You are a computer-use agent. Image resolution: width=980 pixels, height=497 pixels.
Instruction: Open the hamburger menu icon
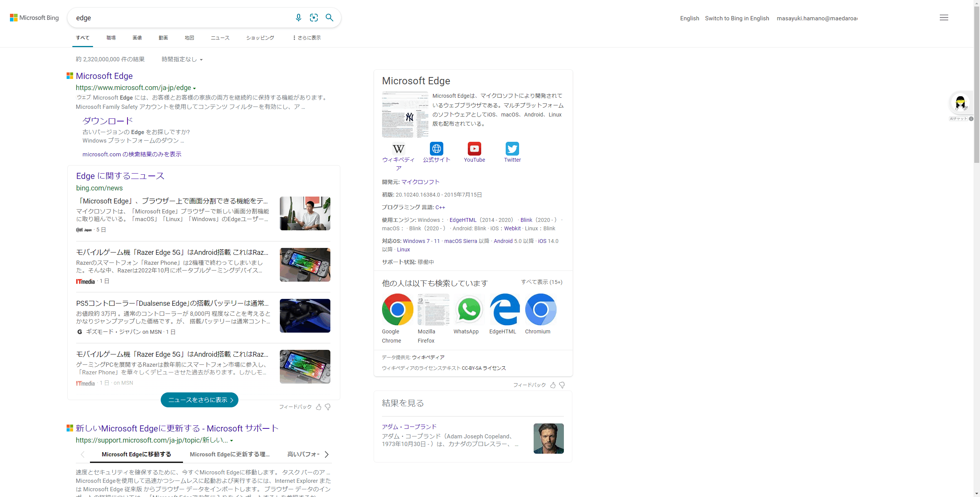click(944, 18)
